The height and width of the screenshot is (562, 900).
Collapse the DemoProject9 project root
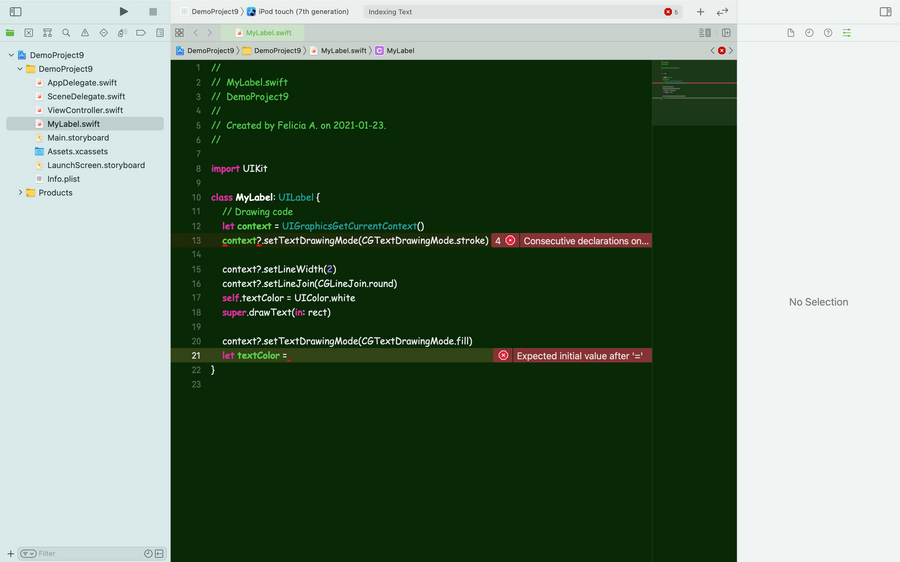pyautogui.click(x=11, y=55)
